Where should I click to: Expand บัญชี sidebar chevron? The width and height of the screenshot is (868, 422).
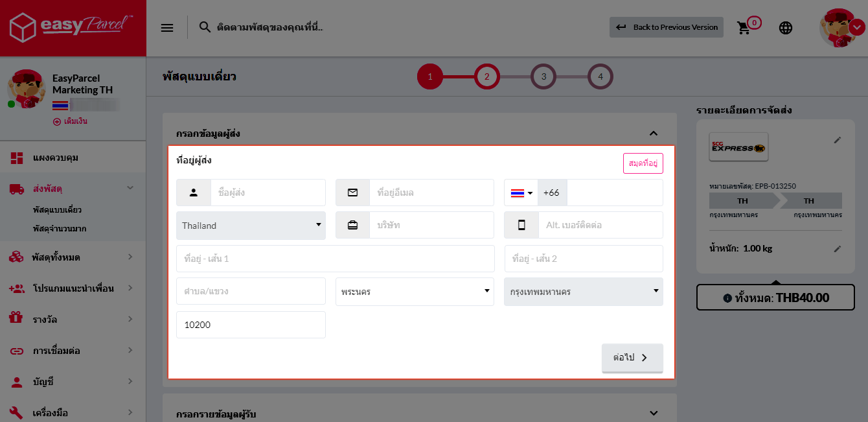click(130, 382)
